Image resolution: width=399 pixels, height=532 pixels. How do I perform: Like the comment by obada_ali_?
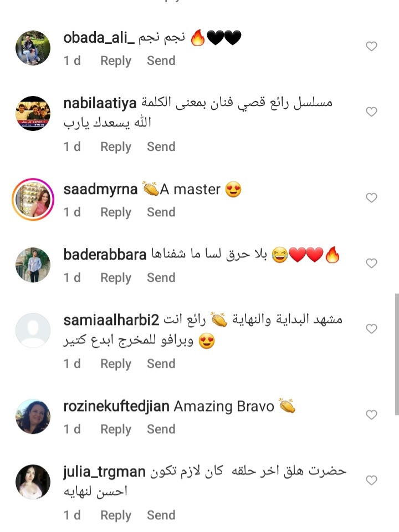coord(371,46)
